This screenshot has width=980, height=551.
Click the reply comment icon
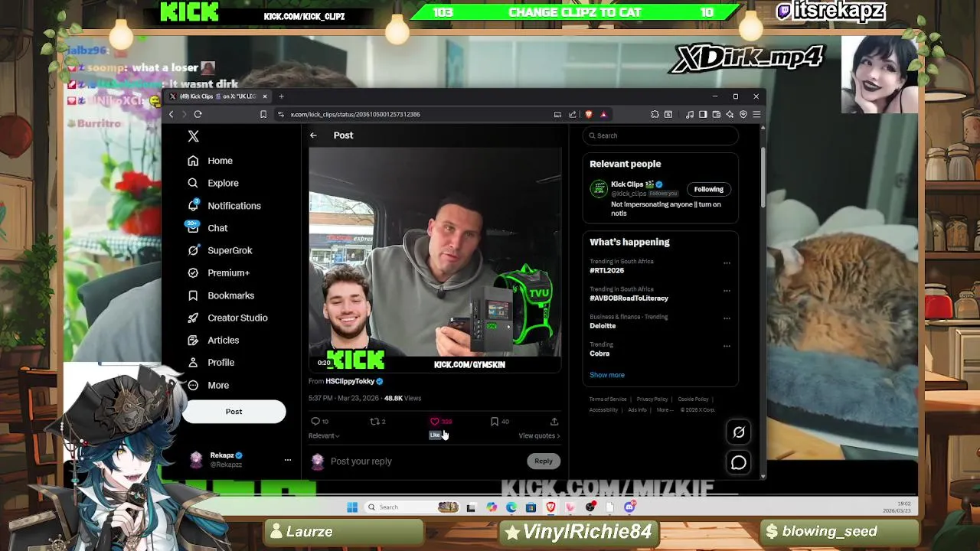[x=315, y=422]
